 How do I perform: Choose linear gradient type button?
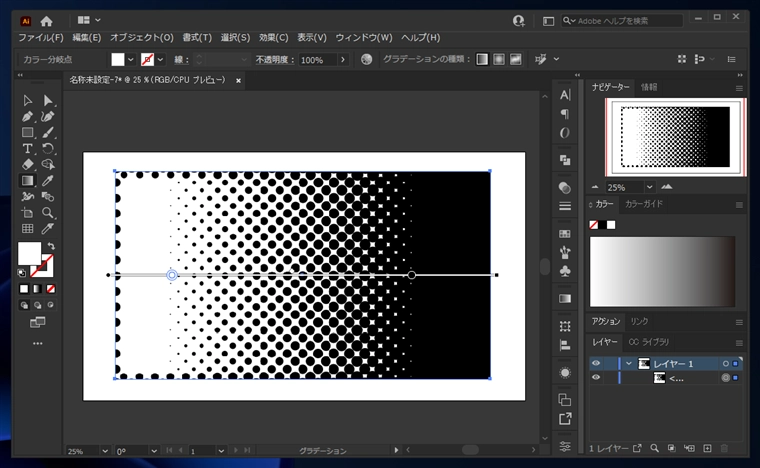point(482,59)
